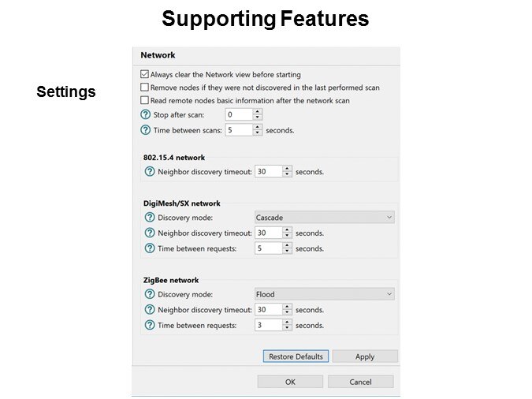The height and width of the screenshot is (399, 532).
Task: Show help for ZigBee Discovery mode
Action: [x=150, y=294]
